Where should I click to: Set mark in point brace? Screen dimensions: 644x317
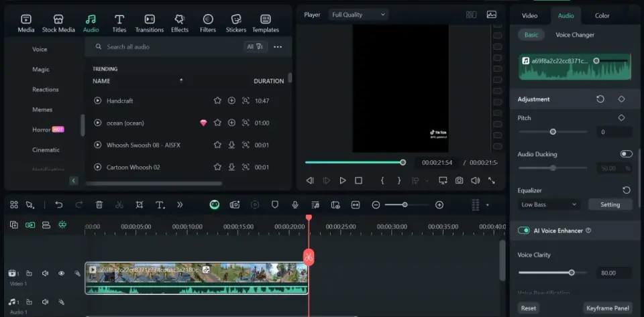382,180
